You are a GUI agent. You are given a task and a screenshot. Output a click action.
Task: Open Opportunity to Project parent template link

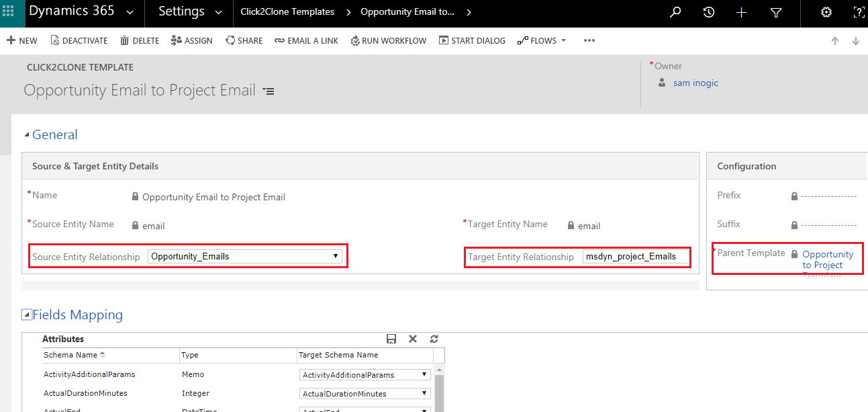828,259
